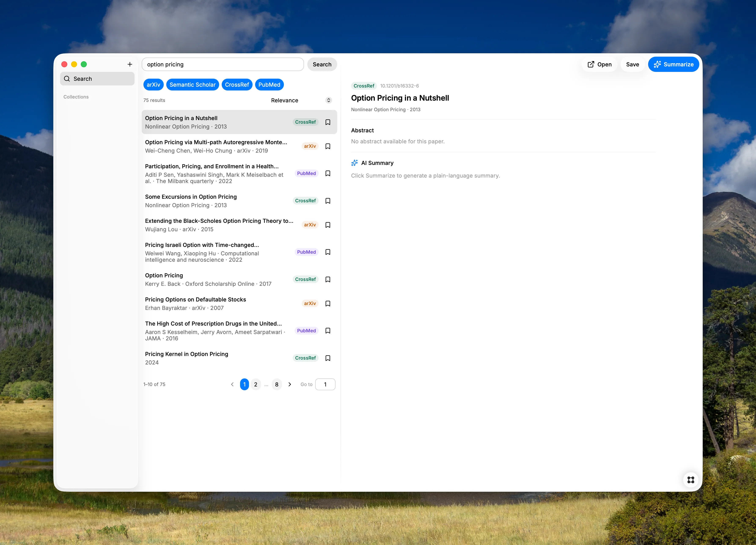This screenshot has width=756, height=545.
Task: Bookmark Option Pricing in a Nutshell result
Action: pos(328,122)
